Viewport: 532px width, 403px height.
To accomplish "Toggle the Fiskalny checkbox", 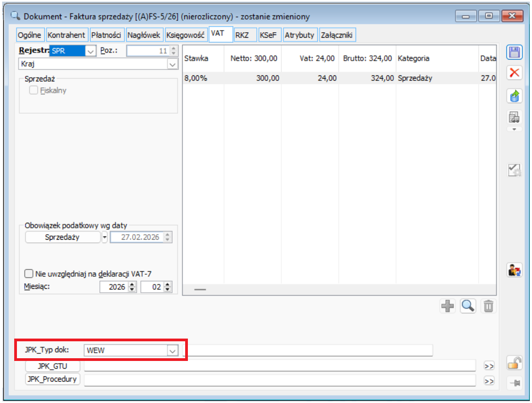I will point(34,91).
